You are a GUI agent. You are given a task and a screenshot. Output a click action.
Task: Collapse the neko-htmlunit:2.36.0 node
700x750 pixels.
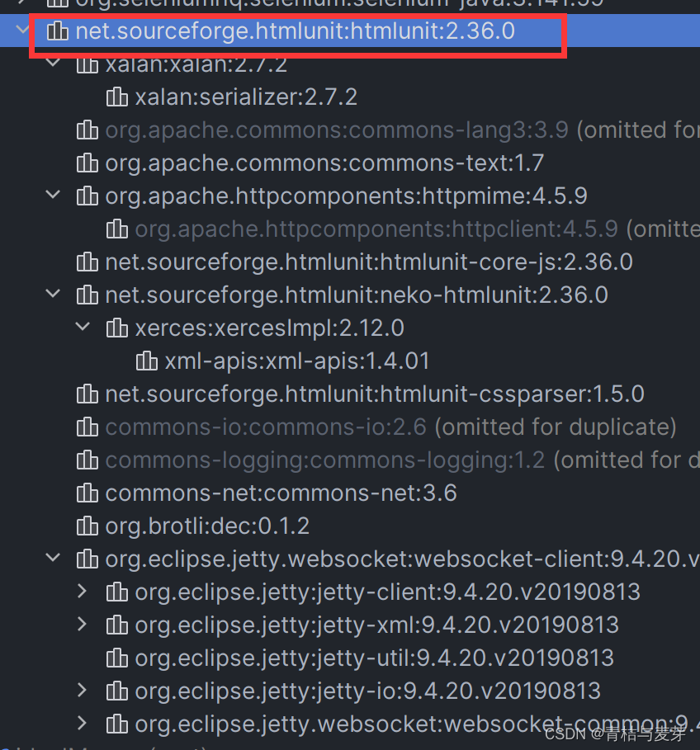pyautogui.click(x=53, y=294)
